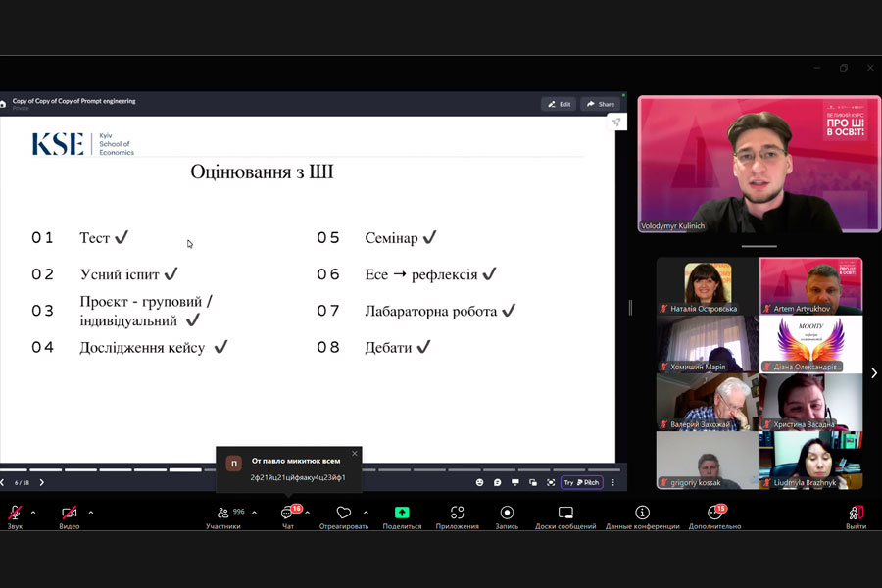Open the three-dot menu in Pitch toolbar
882x588 pixels.
tap(613, 483)
